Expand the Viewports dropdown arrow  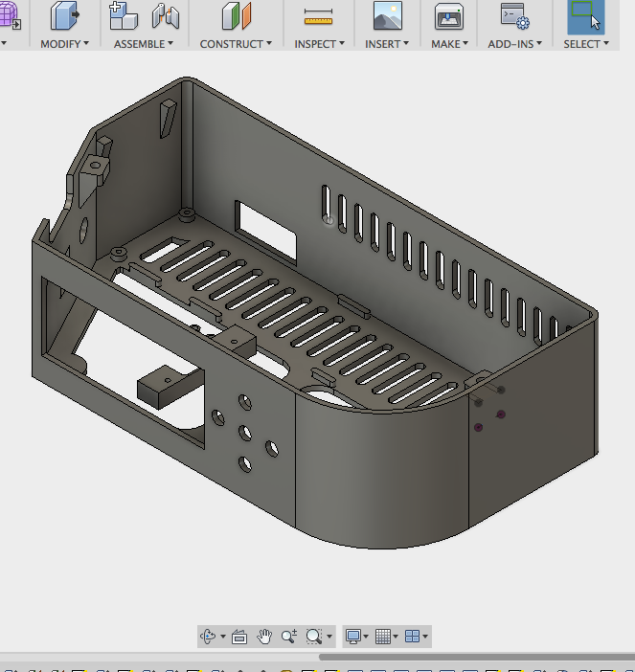coord(425,637)
